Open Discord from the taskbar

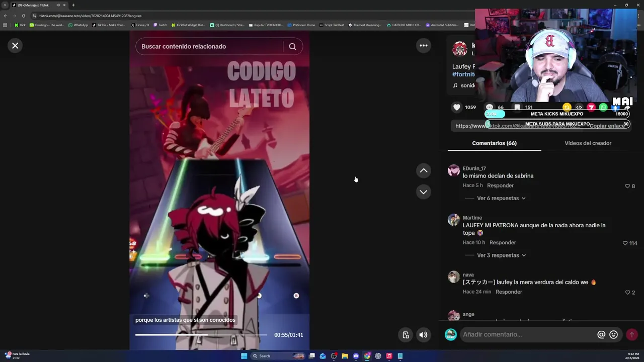tap(356, 356)
